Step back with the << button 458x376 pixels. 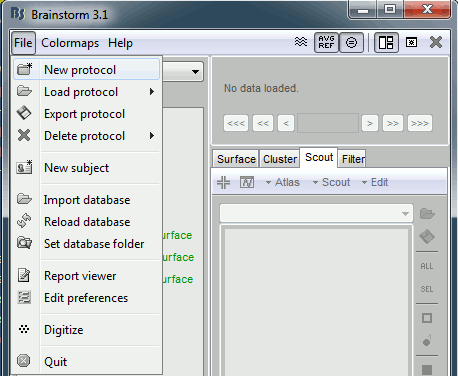(263, 123)
